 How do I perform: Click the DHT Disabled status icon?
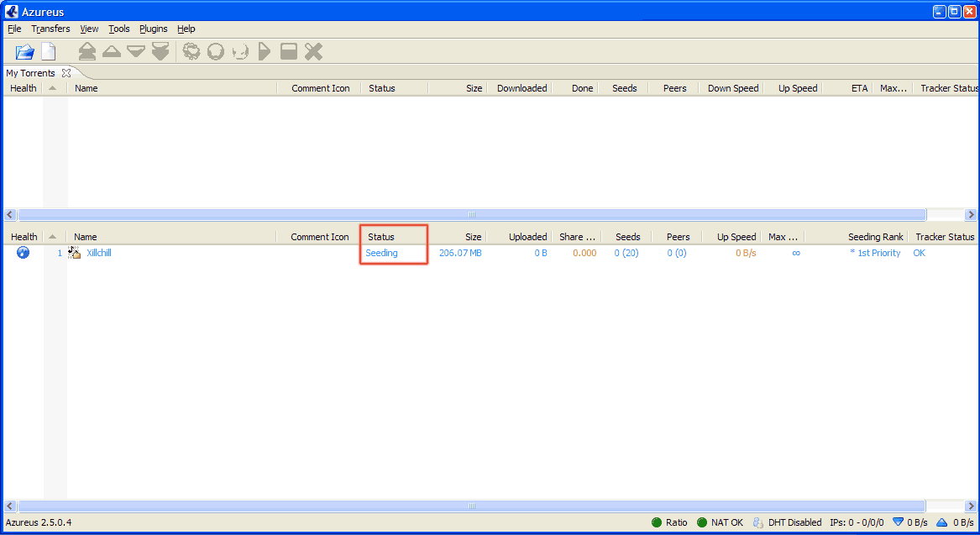[757, 522]
